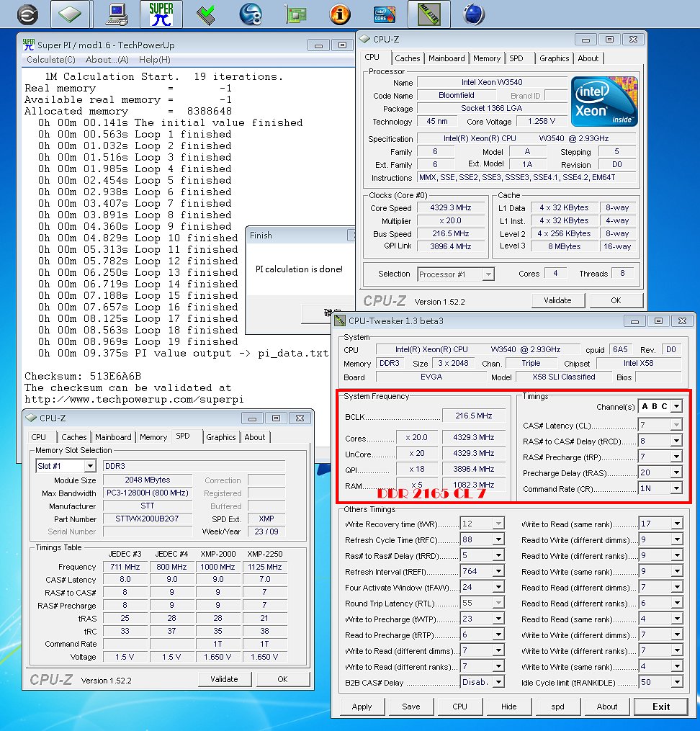This screenshot has height=731, width=700.
Task: Click the CPU-Tweaker window title icon
Action: tap(340, 320)
